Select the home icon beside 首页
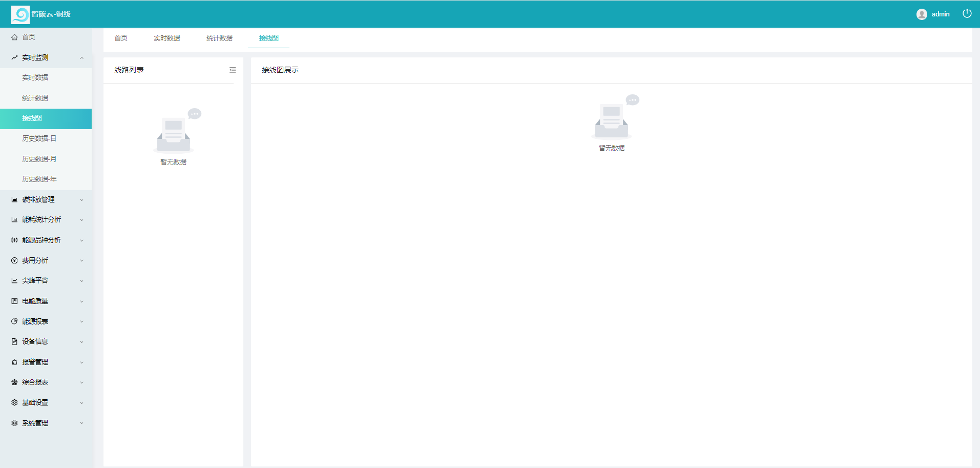This screenshot has width=980, height=468. click(14, 37)
